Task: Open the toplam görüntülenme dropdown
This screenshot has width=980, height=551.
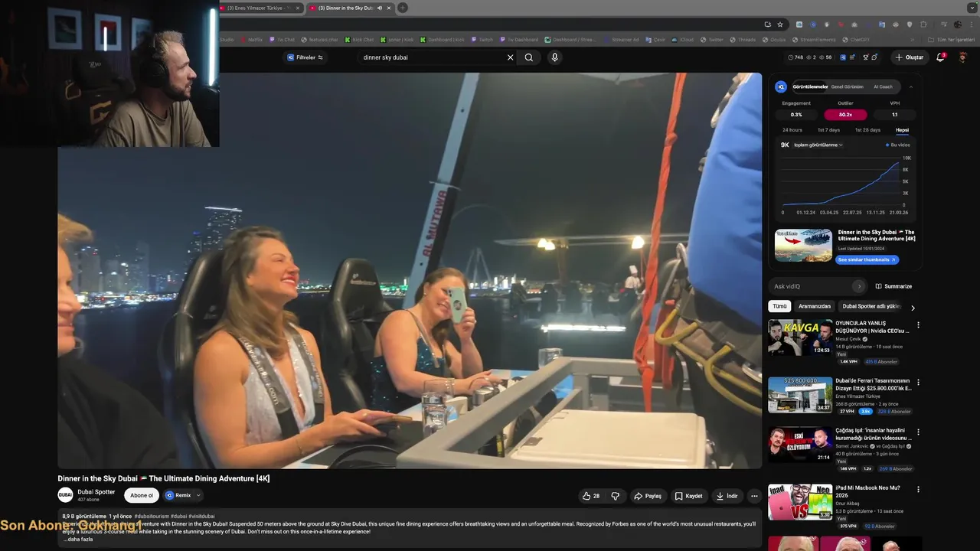Action: (818, 145)
